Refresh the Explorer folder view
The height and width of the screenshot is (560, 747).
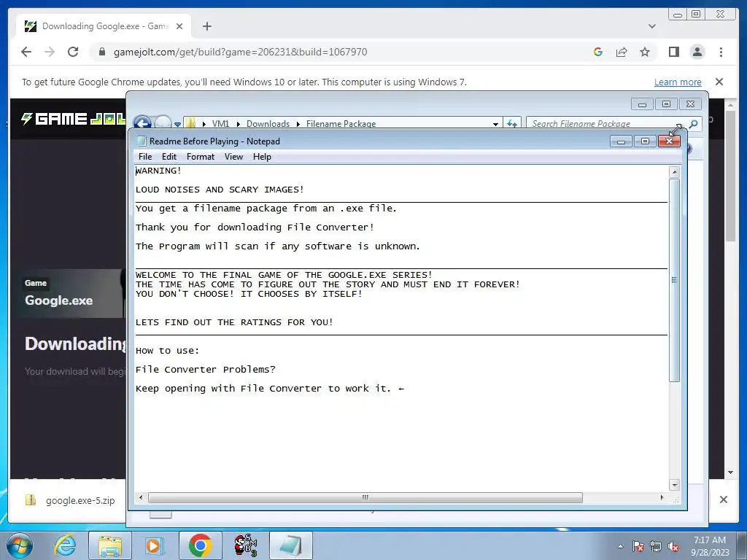coord(512,124)
